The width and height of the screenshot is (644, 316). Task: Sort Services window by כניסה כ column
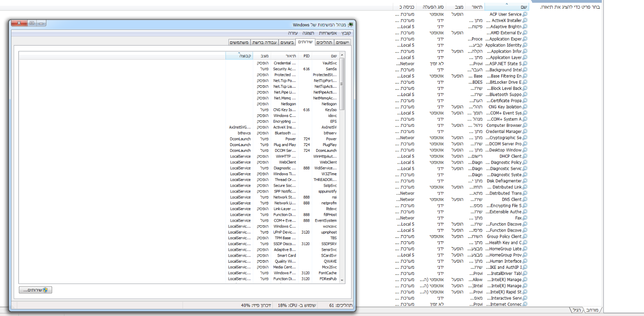point(406,7)
